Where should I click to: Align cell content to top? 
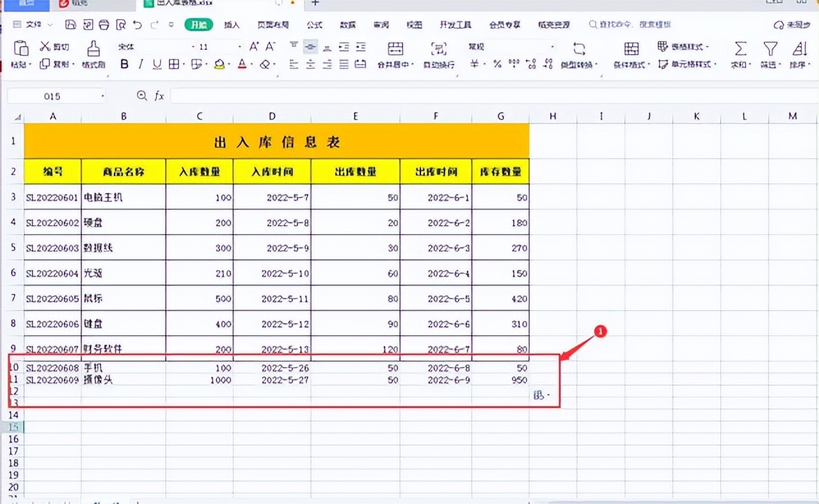[x=294, y=46]
